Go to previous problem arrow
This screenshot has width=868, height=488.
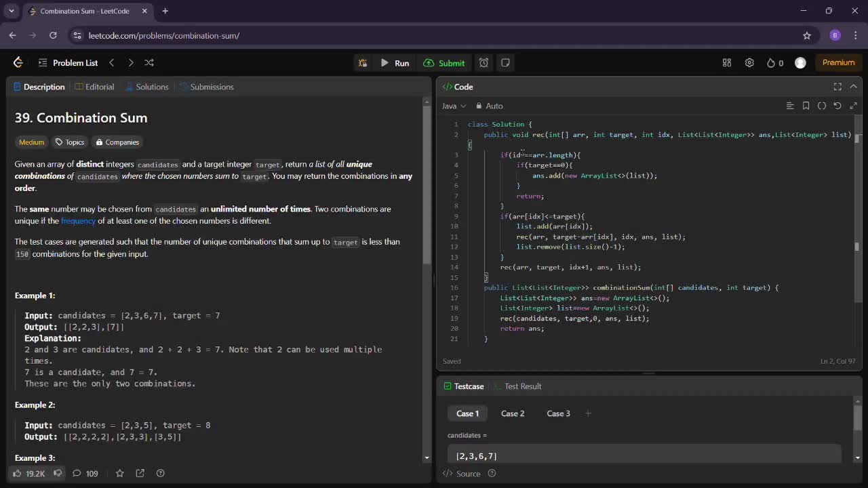[111, 62]
